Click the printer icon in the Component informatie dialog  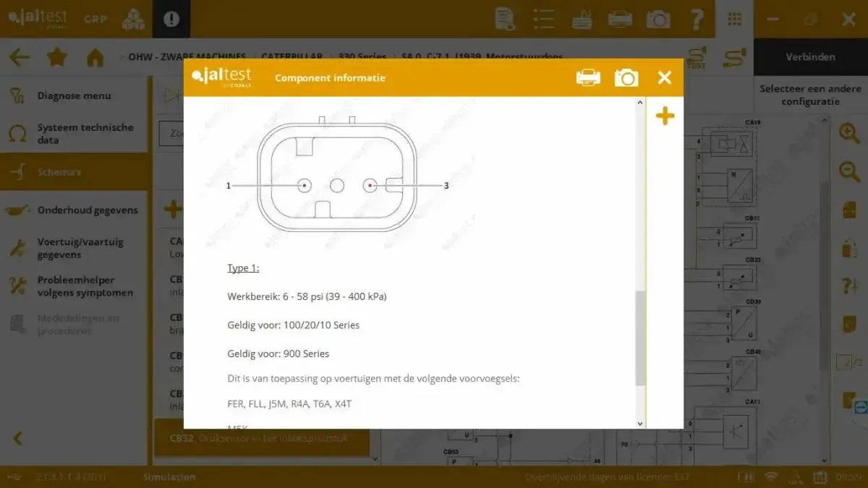tap(588, 77)
